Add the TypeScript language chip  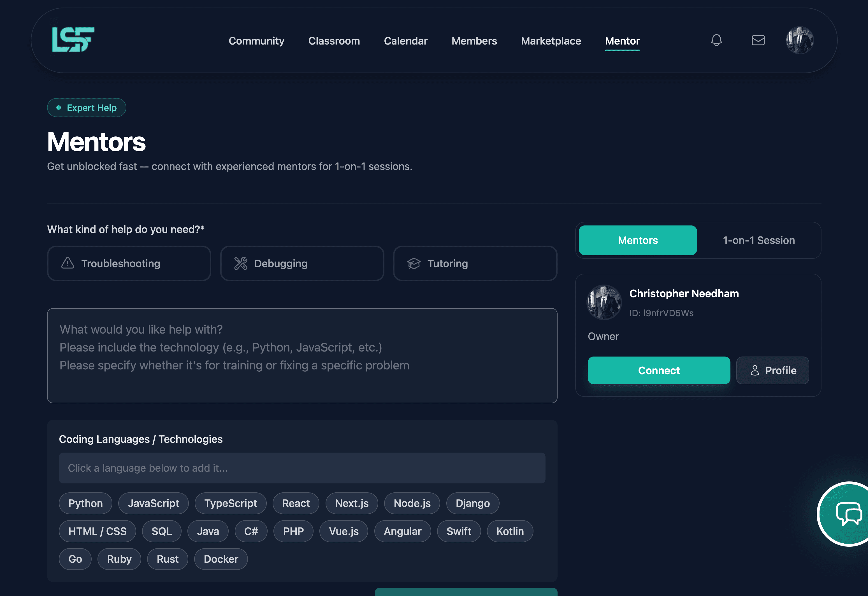pyautogui.click(x=230, y=503)
